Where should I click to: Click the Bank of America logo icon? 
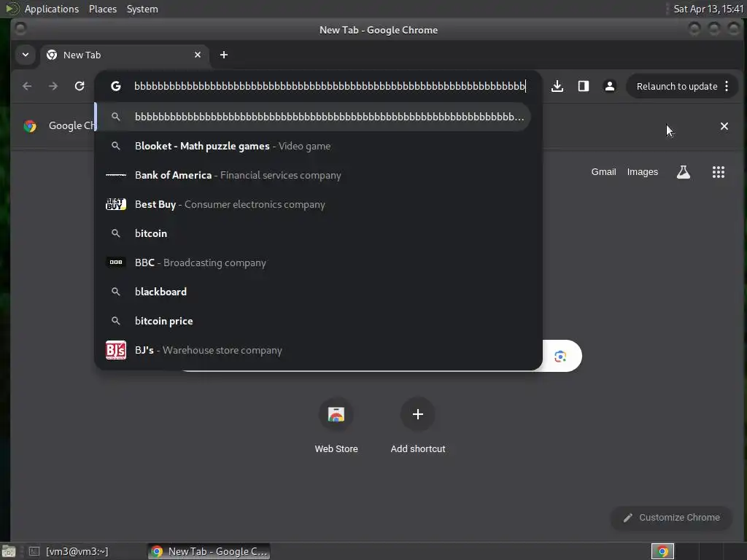pos(116,175)
